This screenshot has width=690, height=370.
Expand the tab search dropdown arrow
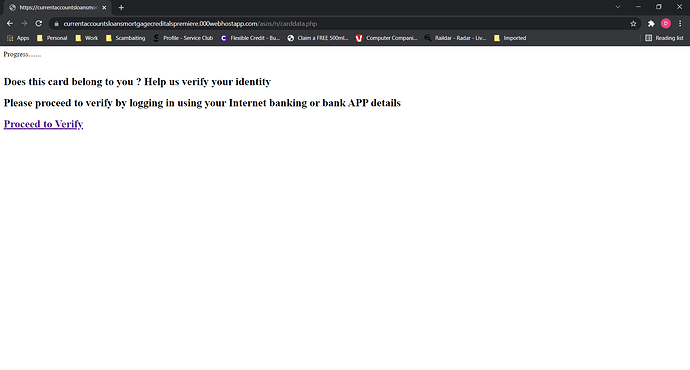click(x=618, y=7)
